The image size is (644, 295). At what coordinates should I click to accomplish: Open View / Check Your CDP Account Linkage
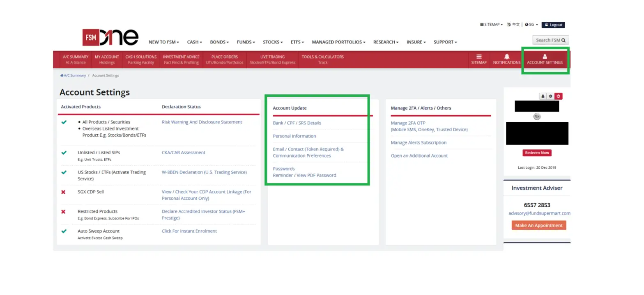pyautogui.click(x=207, y=195)
